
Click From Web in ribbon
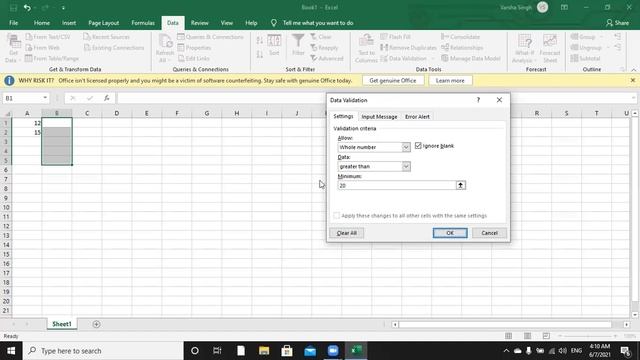42,48
